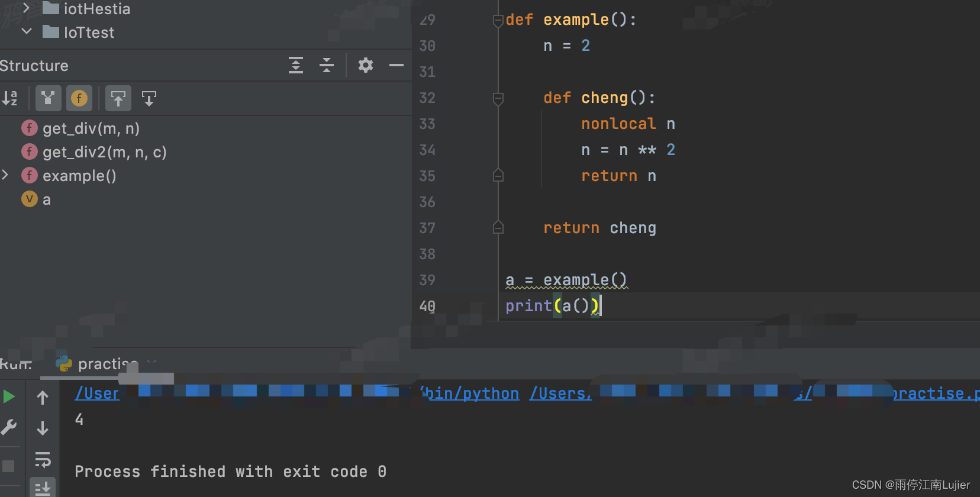Rerun the practise script
Screen dimensions: 980x497
pyautogui.click(x=9, y=396)
